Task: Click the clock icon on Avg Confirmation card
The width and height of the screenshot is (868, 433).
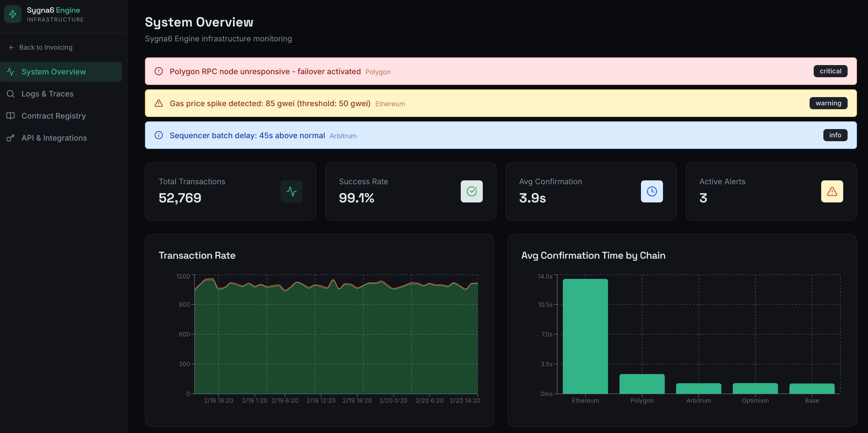Action: coord(652,191)
